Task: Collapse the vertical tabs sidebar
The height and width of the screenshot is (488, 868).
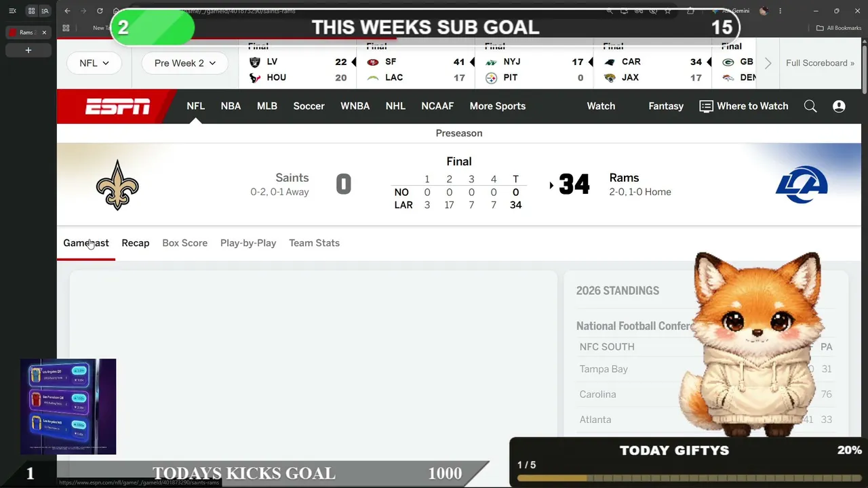Action: 12,11
